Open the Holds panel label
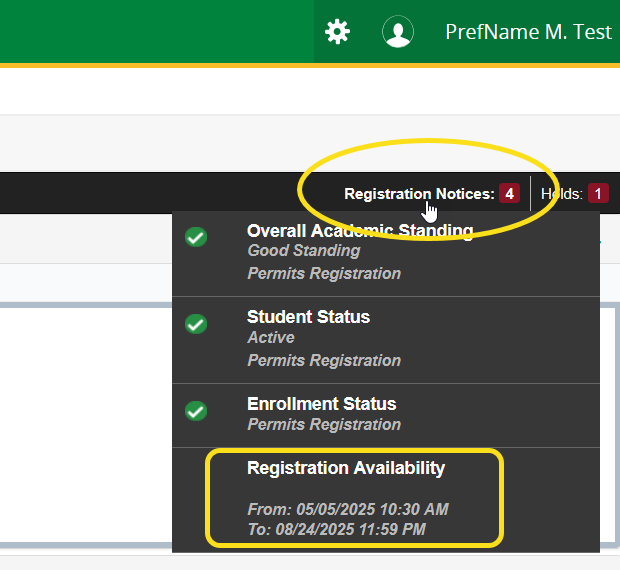This screenshot has width=620, height=570. coord(562,194)
